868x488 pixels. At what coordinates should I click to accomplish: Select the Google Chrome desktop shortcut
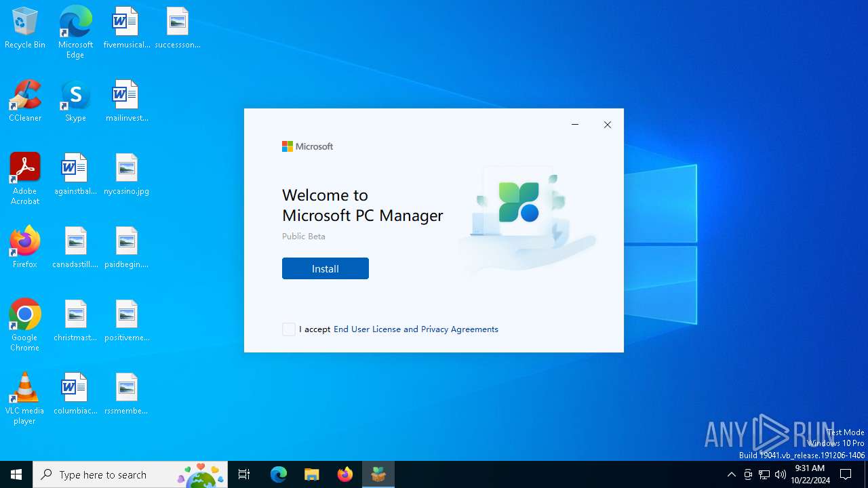(x=25, y=325)
